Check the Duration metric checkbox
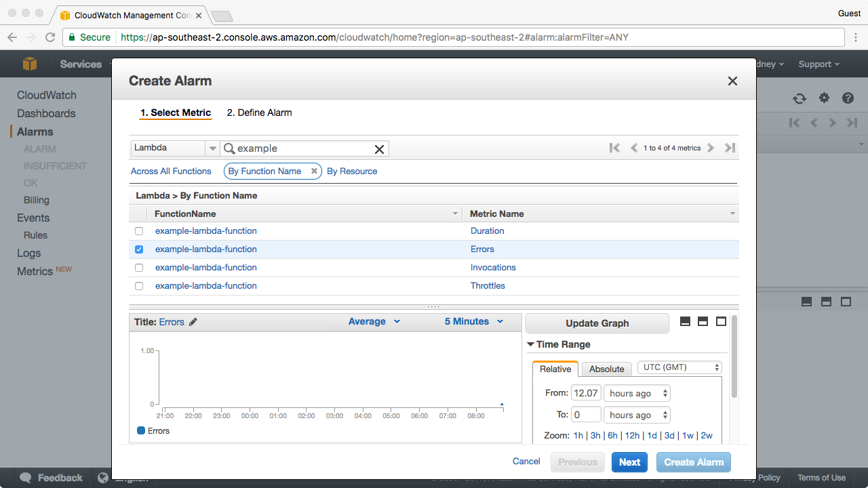 139,231
